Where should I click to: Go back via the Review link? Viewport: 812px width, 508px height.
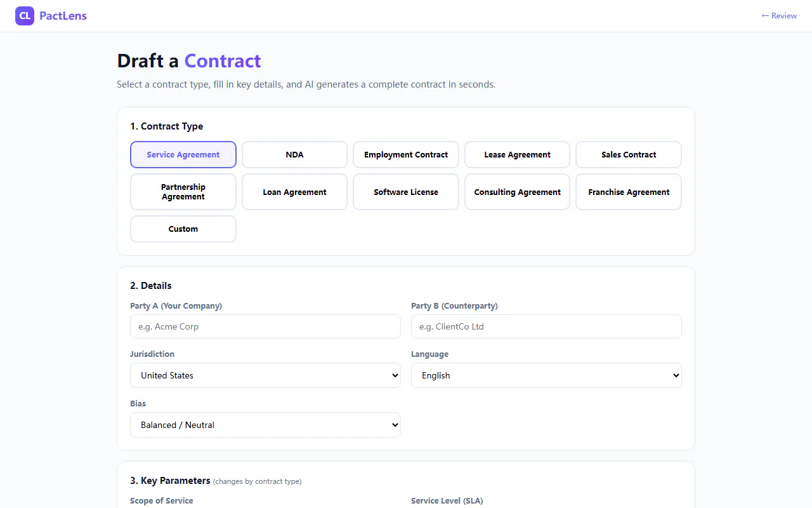pos(779,16)
